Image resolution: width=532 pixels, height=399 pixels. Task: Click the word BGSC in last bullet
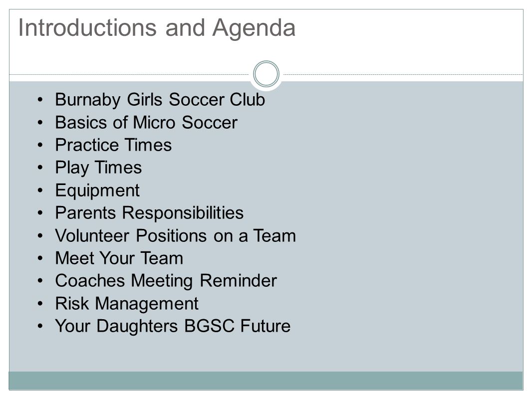[x=209, y=326]
